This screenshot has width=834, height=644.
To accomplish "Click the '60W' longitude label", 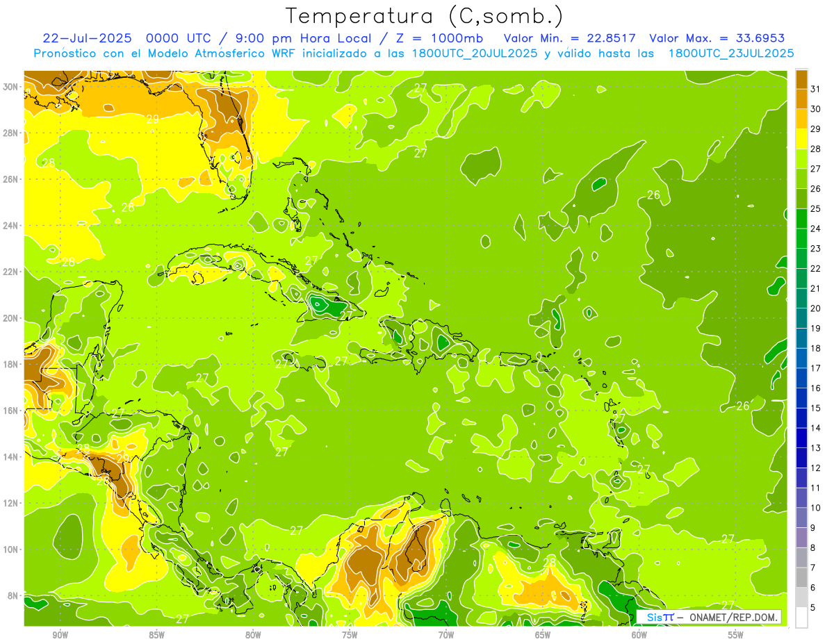I will 639,635.
